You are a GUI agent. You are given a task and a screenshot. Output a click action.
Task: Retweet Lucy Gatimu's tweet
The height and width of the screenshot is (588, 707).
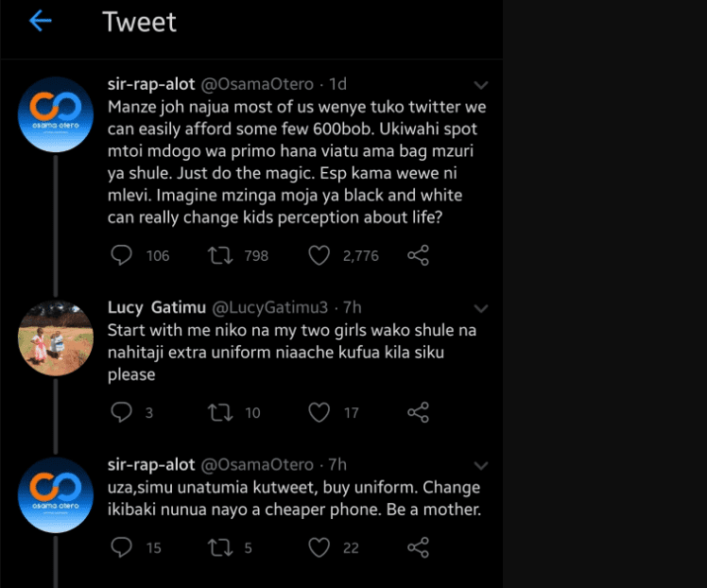(x=219, y=412)
